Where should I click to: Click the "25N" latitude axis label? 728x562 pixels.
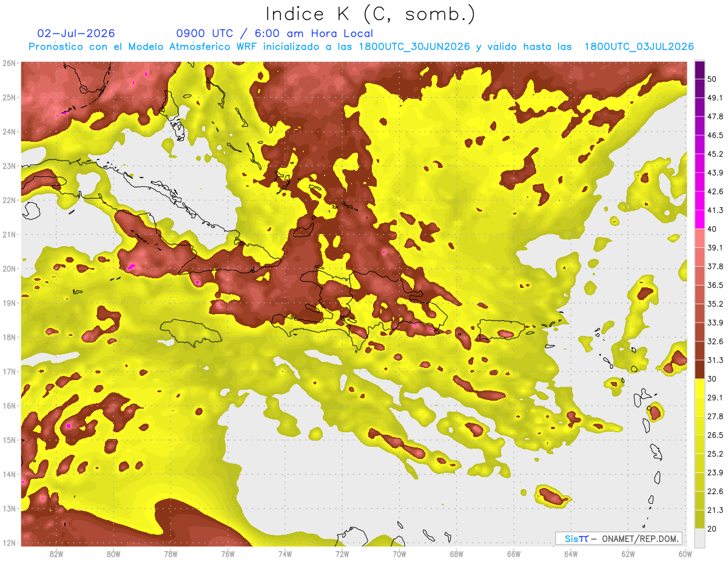tap(9, 98)
